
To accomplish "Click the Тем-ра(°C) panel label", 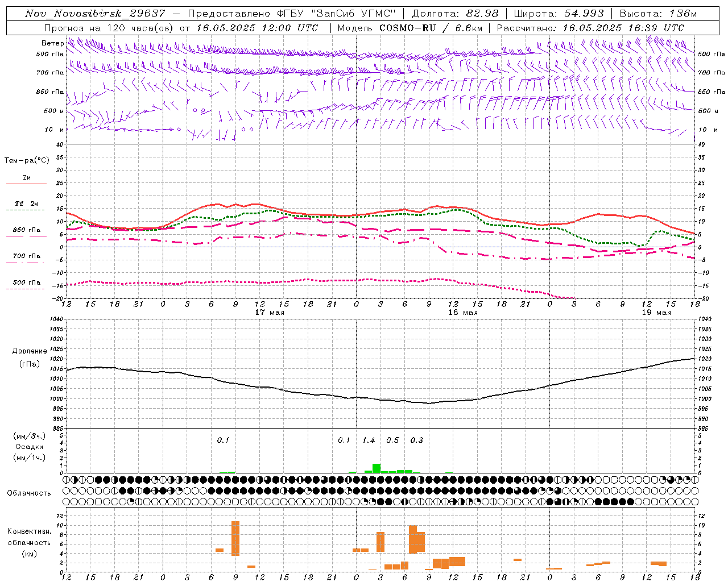I will 27,161.
